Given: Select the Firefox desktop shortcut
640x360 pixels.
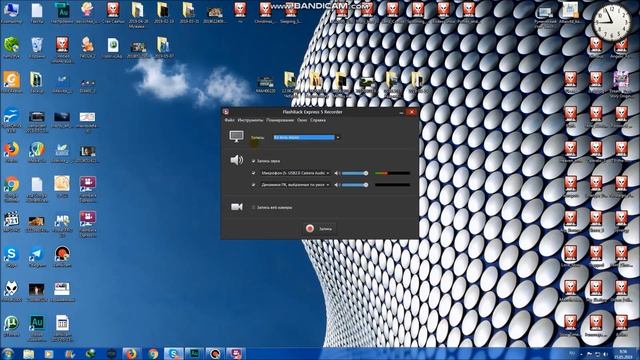Looking at the screenshot, I should (x=11, y=152).
